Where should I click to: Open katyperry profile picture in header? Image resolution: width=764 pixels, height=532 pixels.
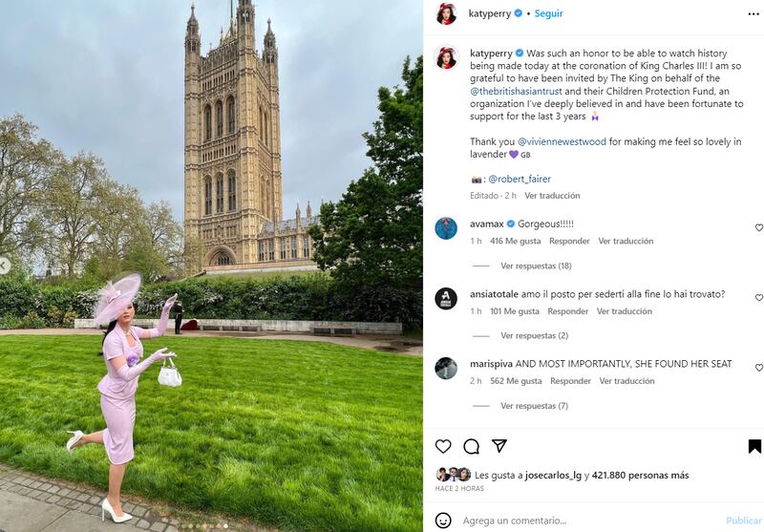coord(446,14)
